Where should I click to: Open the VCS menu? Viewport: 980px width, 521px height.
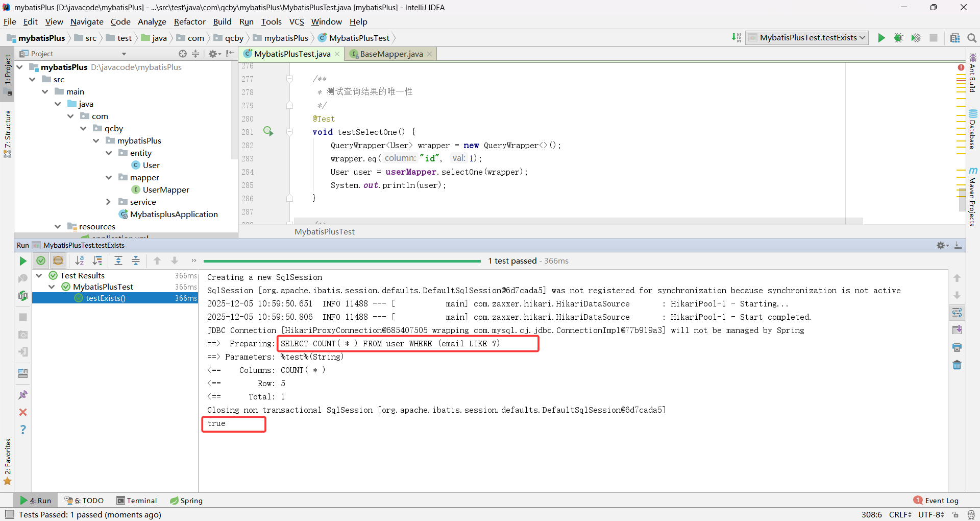[297, 21]
